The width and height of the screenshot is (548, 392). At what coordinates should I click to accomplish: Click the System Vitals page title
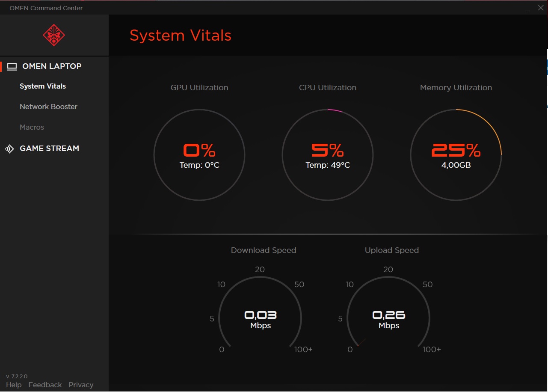tap(181, 36)
